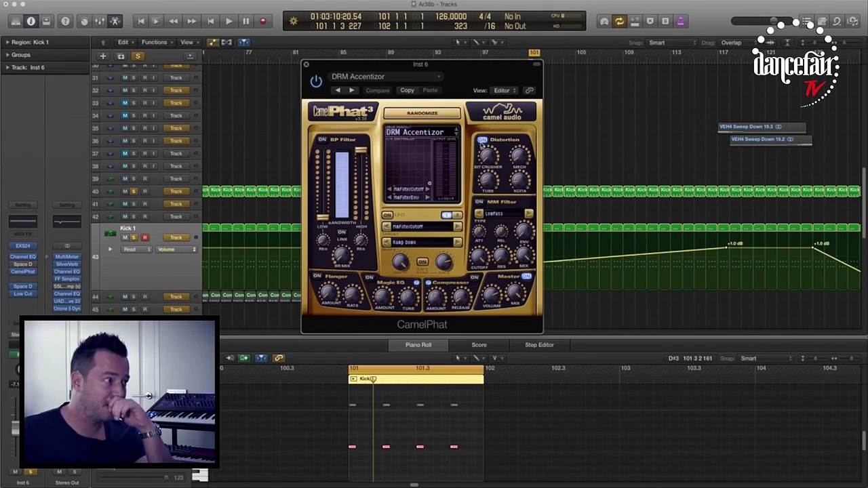Toggle Cycle mode loop icon
The height and width of the screenshot is (488, 868).
619,21
